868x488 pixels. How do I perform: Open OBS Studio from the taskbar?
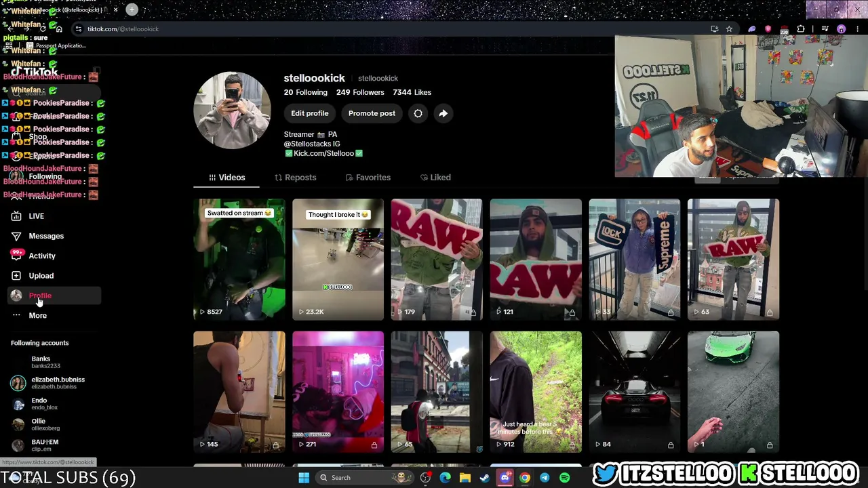pyautogui.click(x=425, y=478)
